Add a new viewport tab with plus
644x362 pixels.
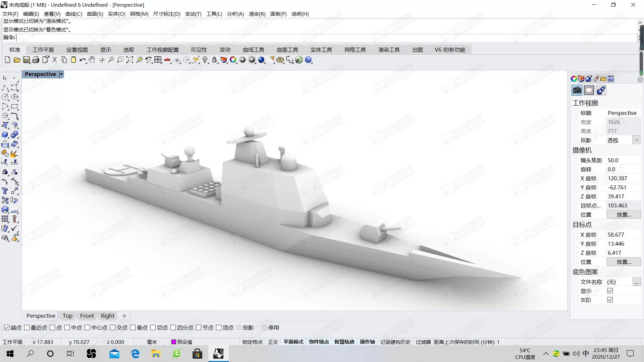pos(124,316)
